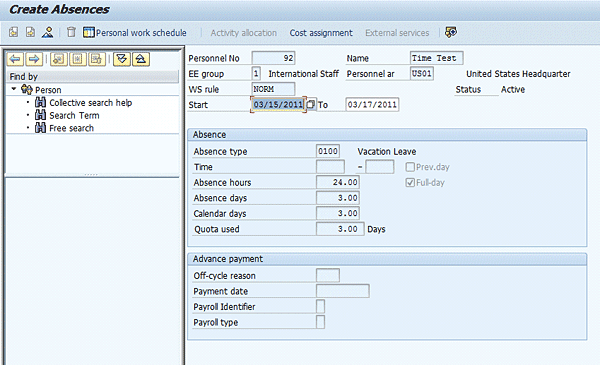Click binoculars icon beside Collective search help

point(40,102)
